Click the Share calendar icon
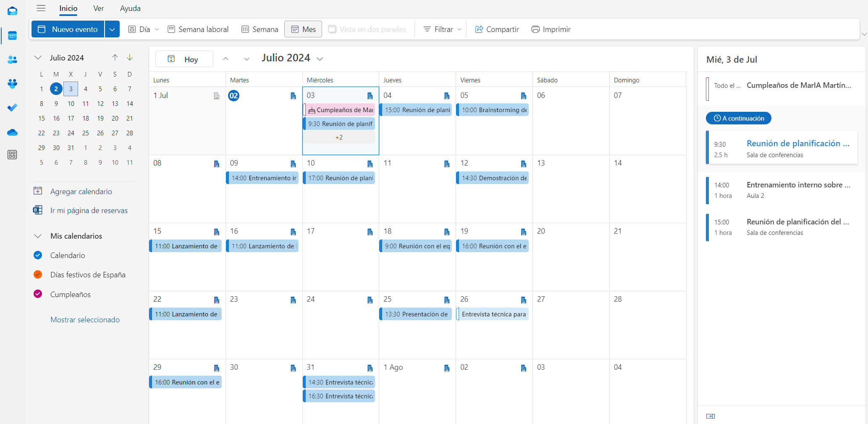 pyautogui.click(x=479, y=29)
